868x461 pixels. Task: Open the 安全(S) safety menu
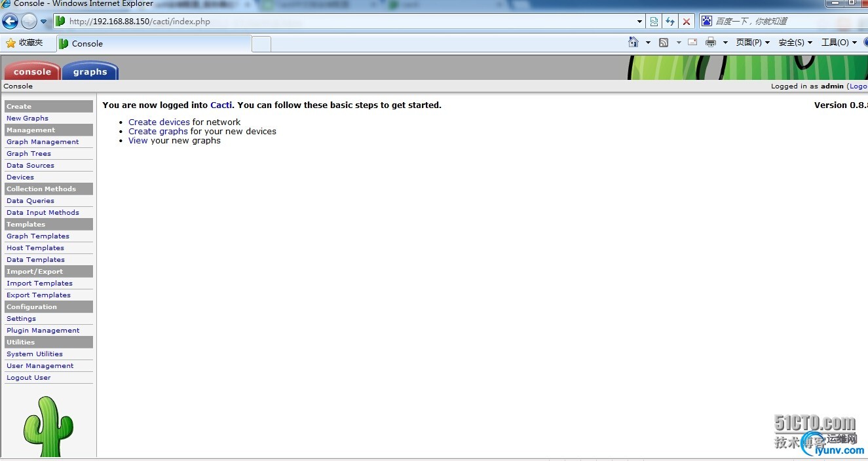795,43
